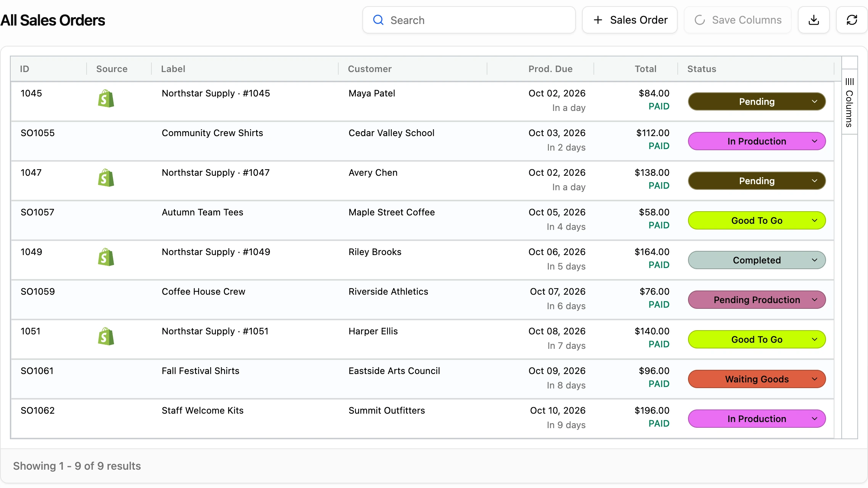
Task: Open Good To Go dropdown for order 1051
Action: (x=757, y=339)
